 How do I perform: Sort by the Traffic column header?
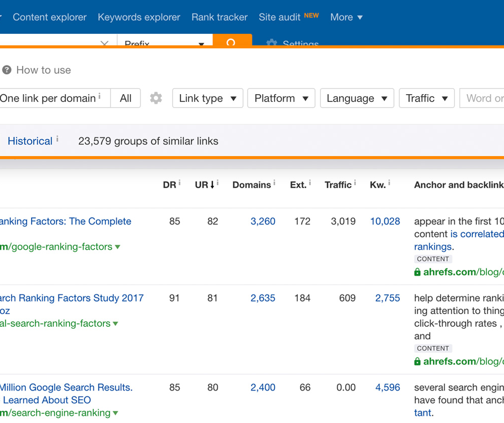(338, 185)
